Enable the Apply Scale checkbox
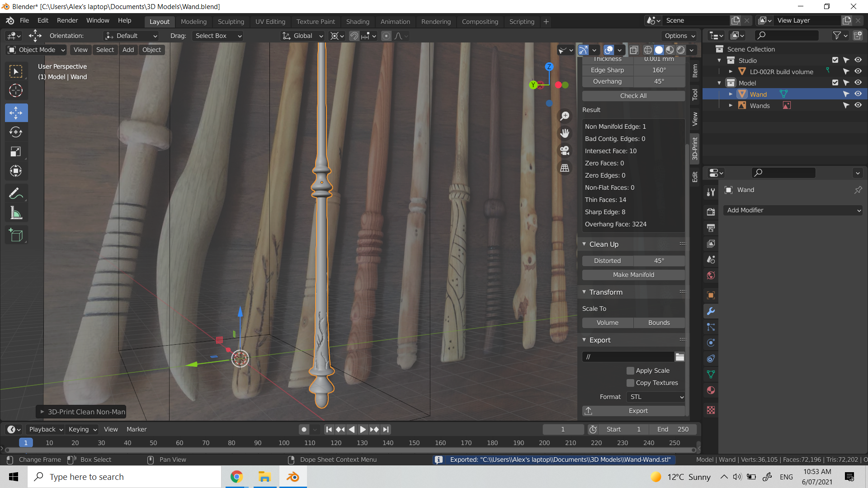 [630, 371]
